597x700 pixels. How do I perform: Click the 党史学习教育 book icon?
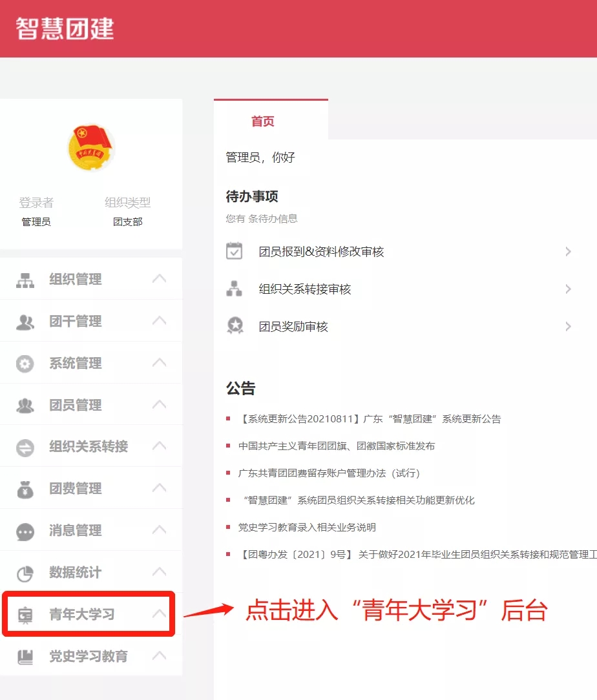[x=25, y=657]
